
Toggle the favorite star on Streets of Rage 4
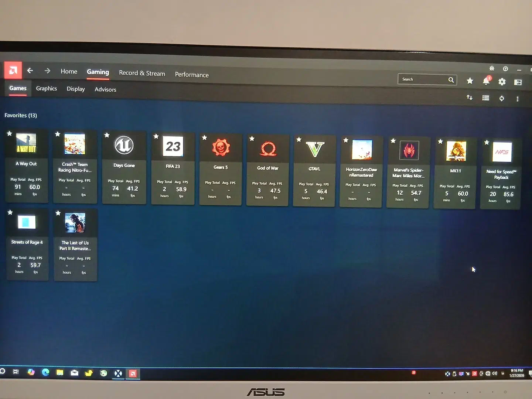click(10, 212)
